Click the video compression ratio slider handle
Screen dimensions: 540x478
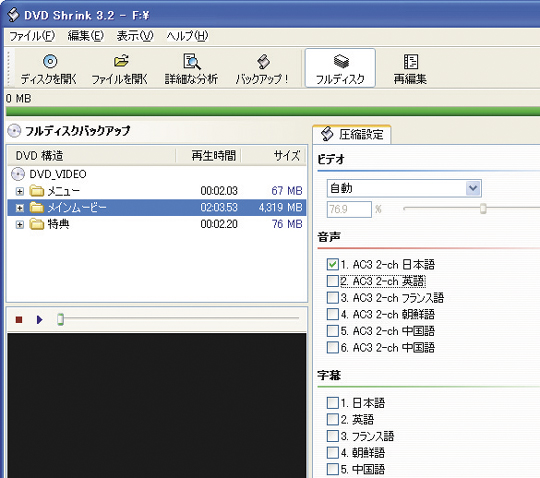tap(483, 208)
